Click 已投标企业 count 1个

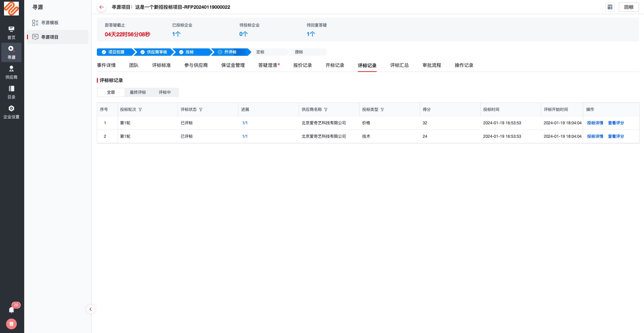point(176,34)
